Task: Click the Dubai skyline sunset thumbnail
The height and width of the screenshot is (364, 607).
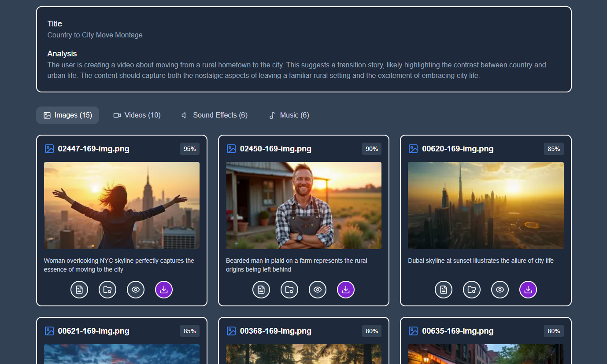Action: click(x=486, y=206)
